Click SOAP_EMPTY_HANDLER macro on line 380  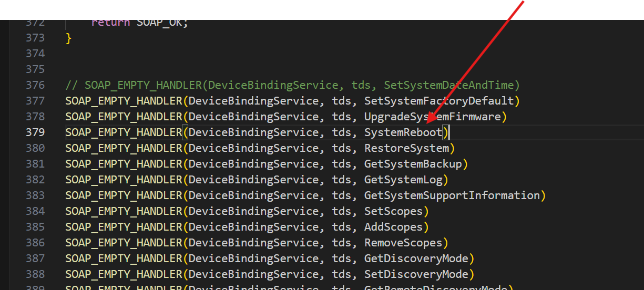(124, 148)
